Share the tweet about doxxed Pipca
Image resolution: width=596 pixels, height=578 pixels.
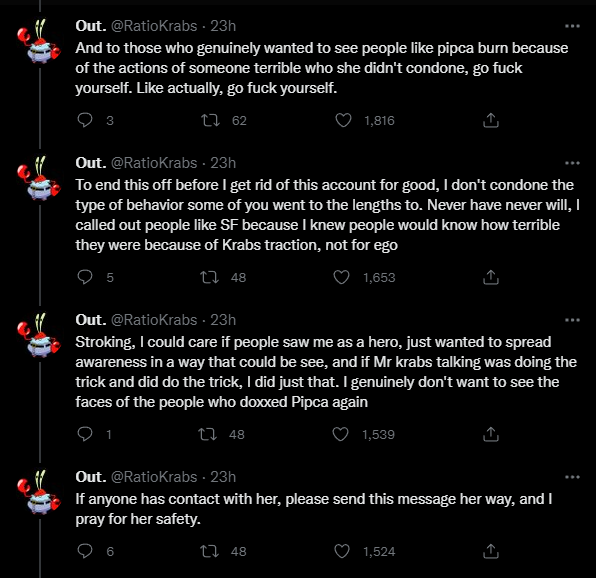pyautogui.click(x=491, y=434)
